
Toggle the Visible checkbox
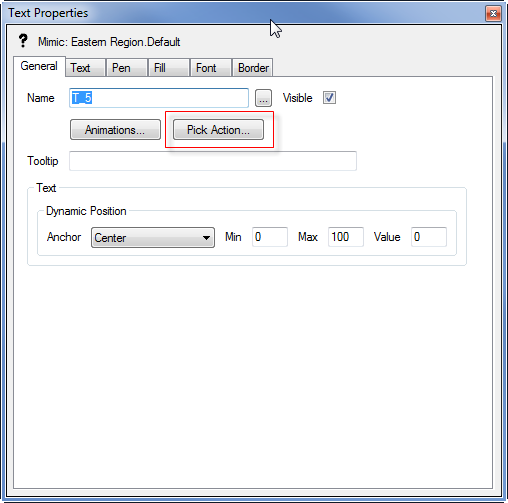tap(329, 98)
